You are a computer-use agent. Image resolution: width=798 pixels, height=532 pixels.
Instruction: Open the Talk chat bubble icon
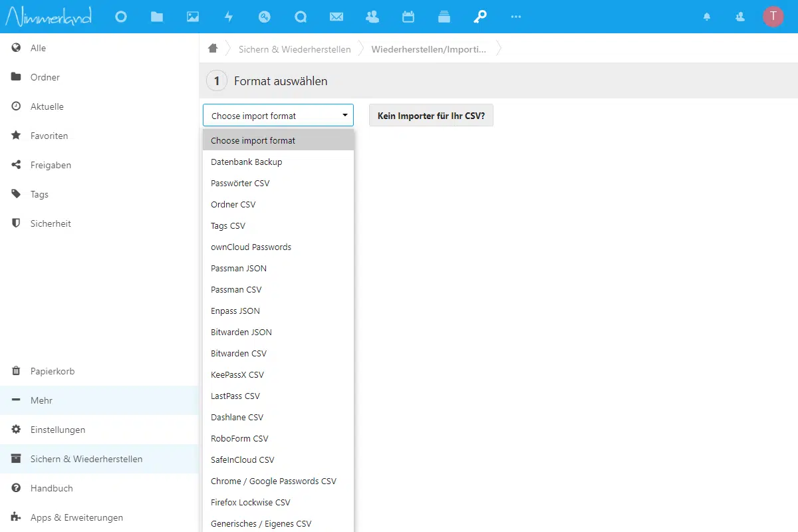tap(301, 17)
